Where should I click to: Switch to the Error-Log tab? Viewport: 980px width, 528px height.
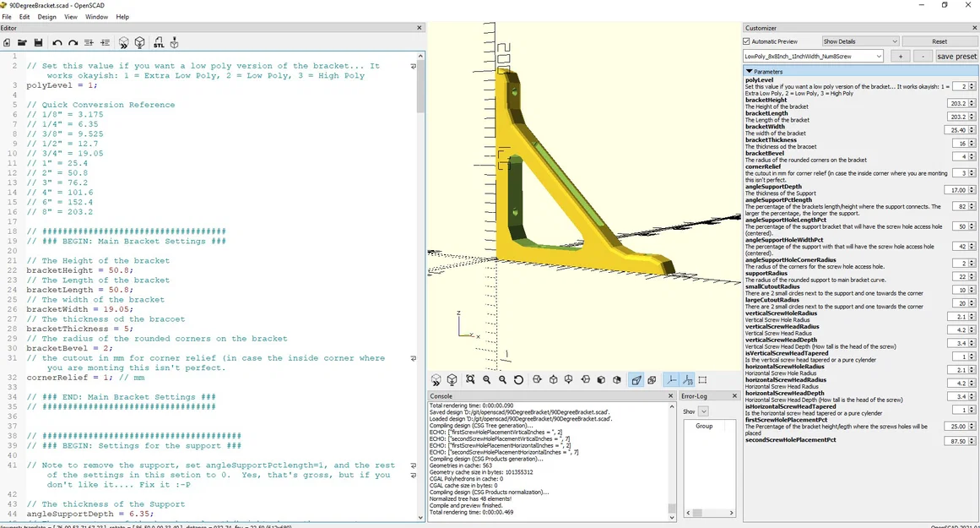[696, 395]
